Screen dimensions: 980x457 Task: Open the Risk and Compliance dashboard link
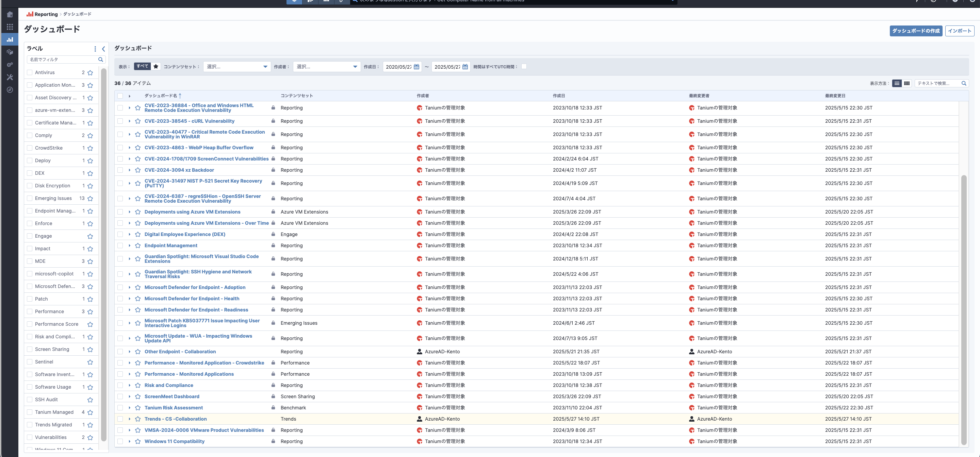[168, 385]
